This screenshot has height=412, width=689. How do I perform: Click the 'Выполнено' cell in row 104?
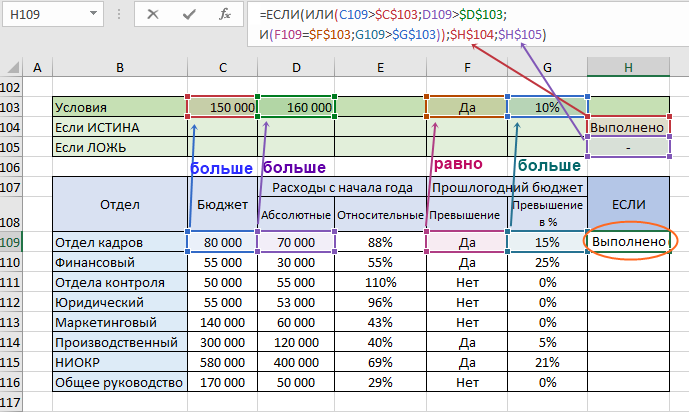click(628, 127)
